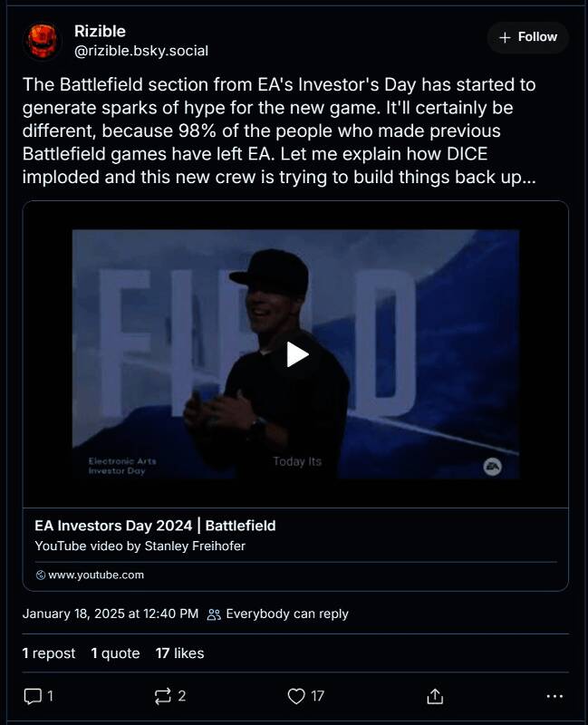Play the EA Investors Day video
Viewport: 588px width, 725px height.
pos(296,353)
